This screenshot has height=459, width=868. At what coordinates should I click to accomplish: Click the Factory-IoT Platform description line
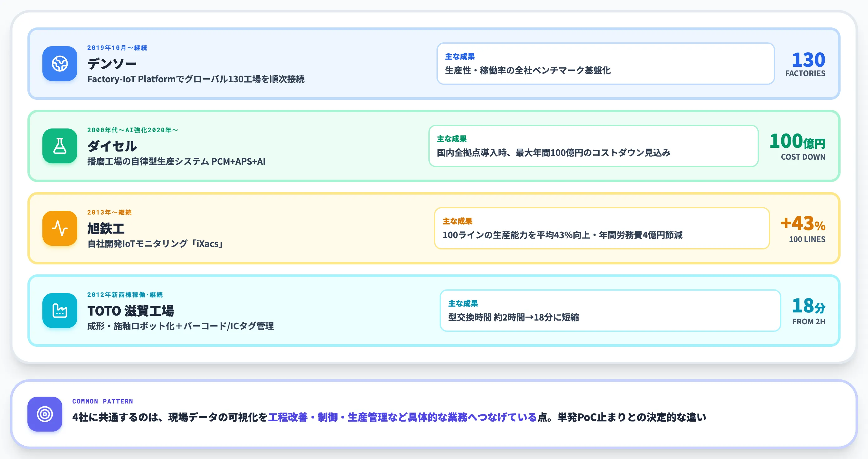(196, 79)
